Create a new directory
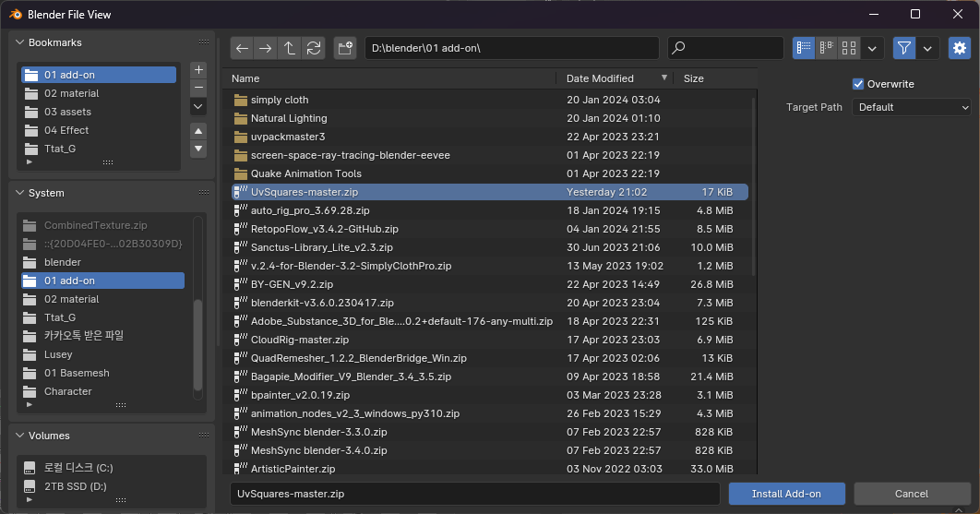Viewport: 980px width, 514px height. coord(345,48)
